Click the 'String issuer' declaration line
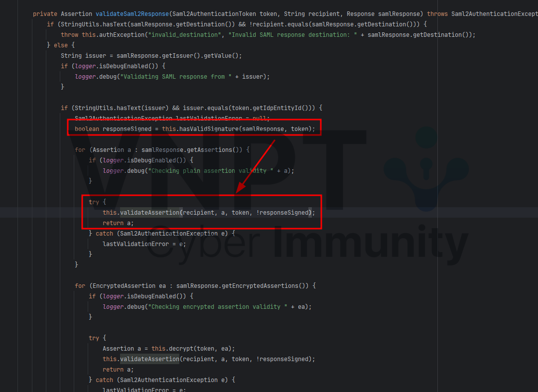This screenshot has width=538, height=392. pyautogui.click(x=151, y=56)
